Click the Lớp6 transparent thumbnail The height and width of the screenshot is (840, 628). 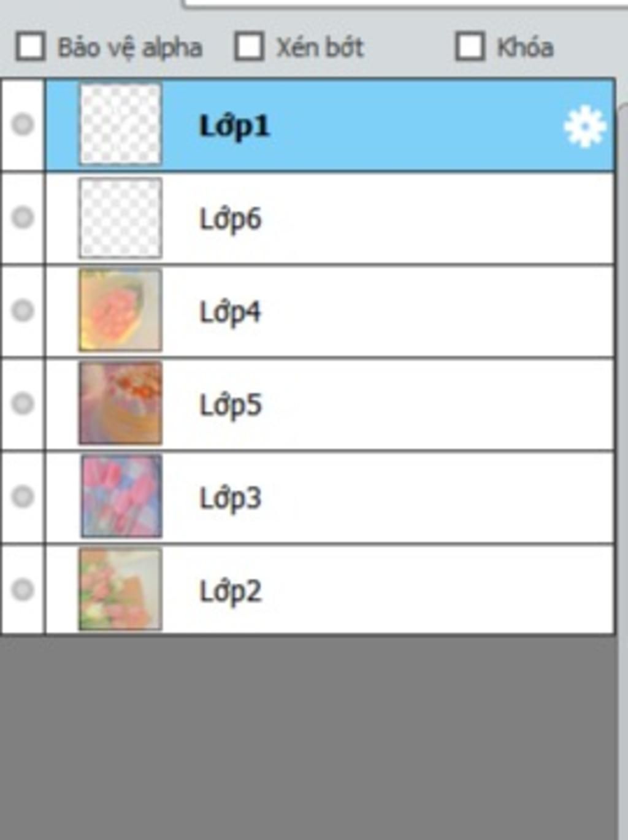pos(120,218)
